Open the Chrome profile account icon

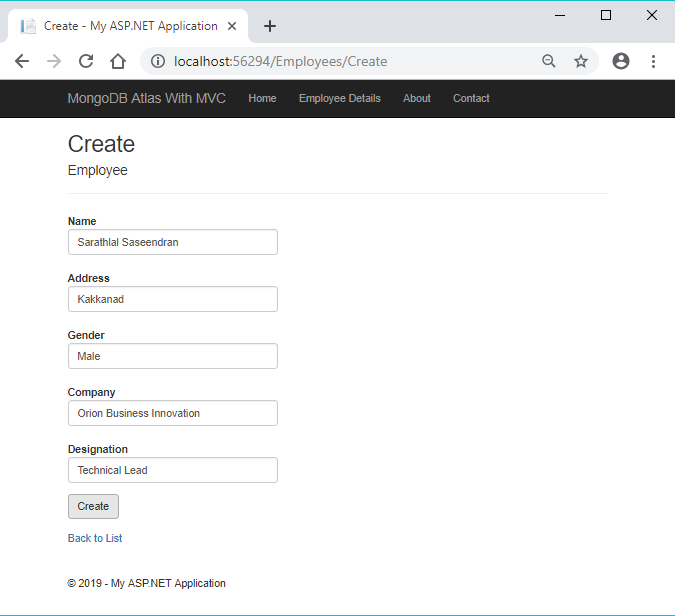click(x=621, y=61)
